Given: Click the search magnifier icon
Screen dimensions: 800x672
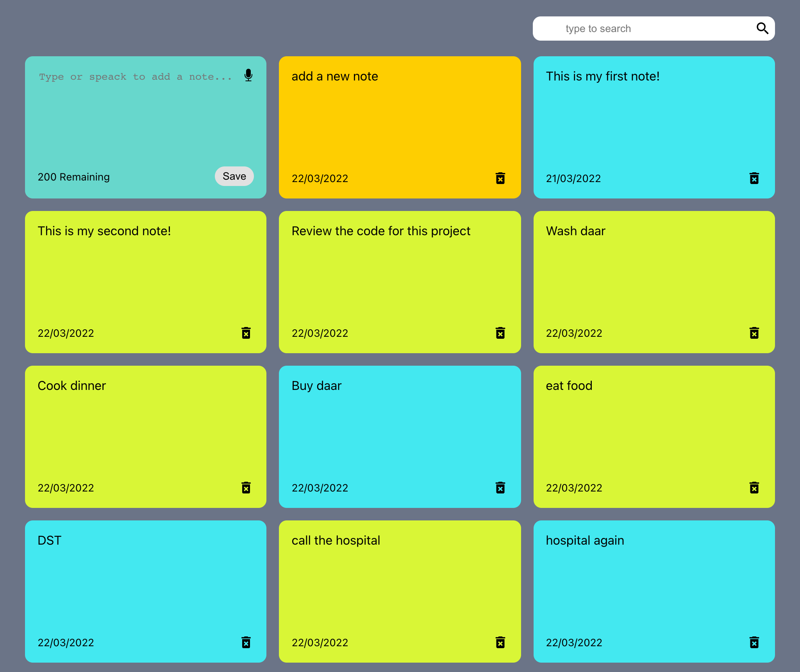Looking at the screenshot, I should pos(762,29).
